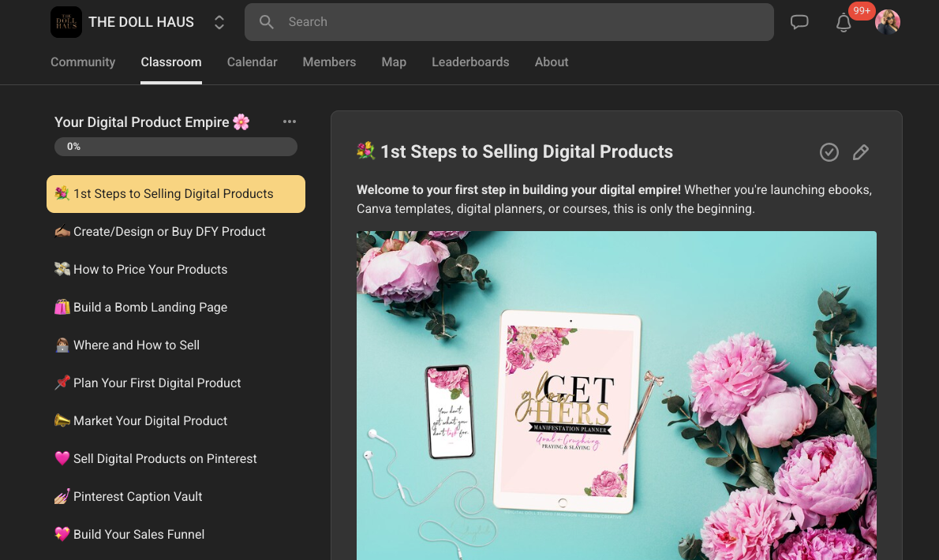Viewport: 939px width, 560px height.
Task: Click The Doll Haus logo
Action: pyautogui.click(x=66, y=22)
